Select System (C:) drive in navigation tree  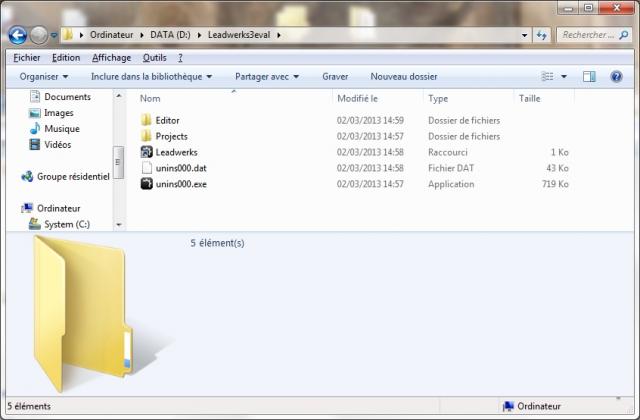66,224
